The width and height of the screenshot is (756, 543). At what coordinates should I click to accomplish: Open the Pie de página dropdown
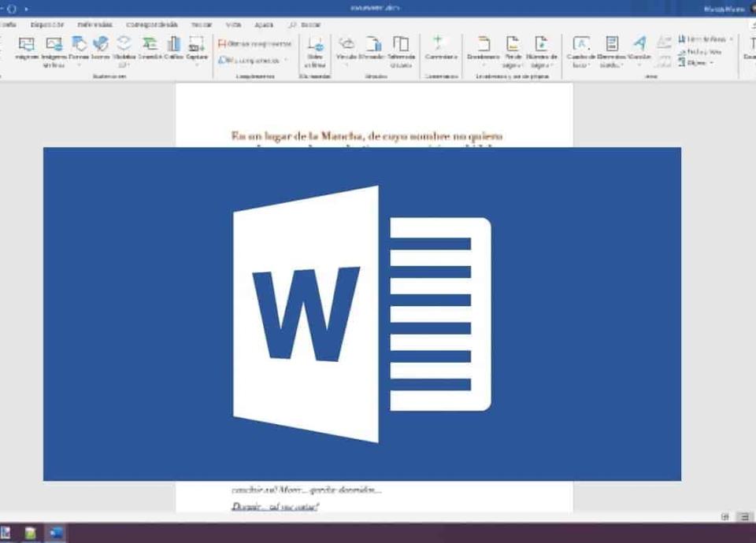point(513,51)
